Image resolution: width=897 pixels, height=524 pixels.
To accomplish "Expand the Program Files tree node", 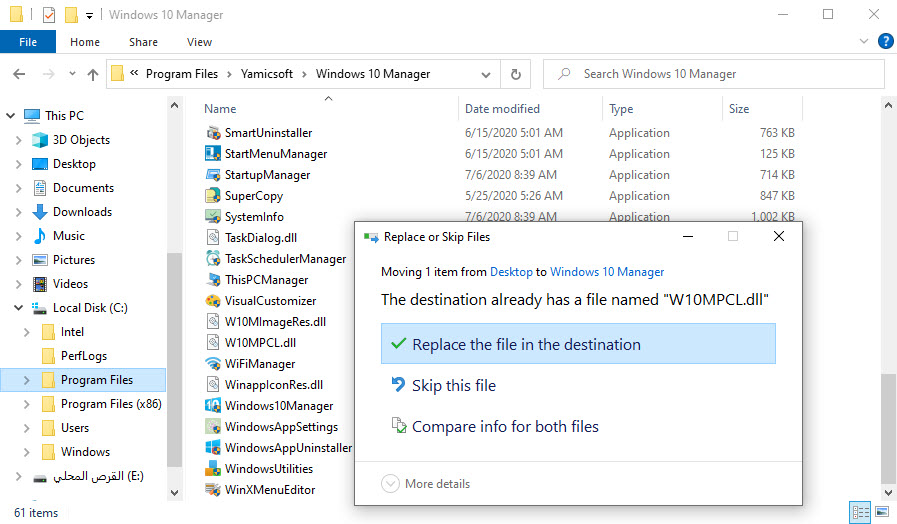I will pos(26,380).
